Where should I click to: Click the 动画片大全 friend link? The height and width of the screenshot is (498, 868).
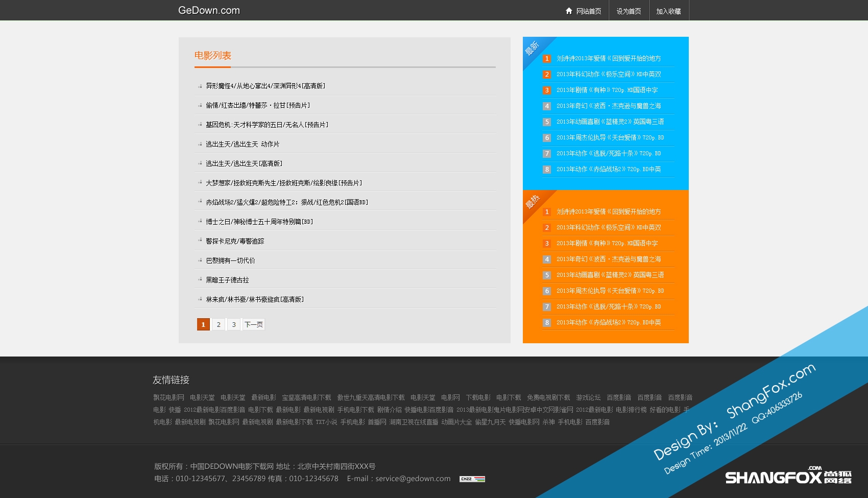[456, 422]
